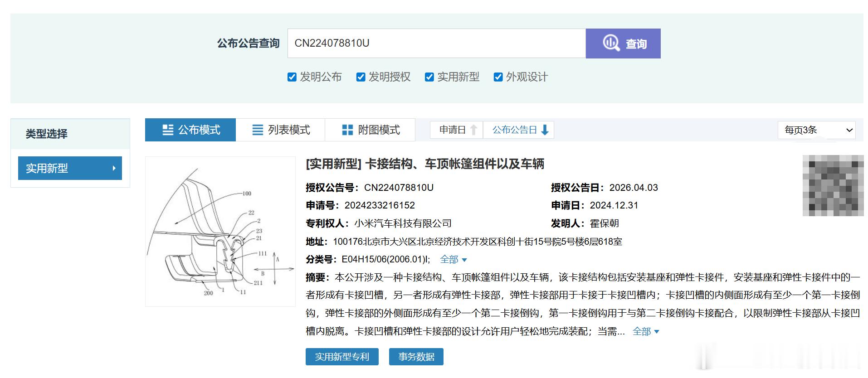Click the magnifier icon in query button
The width and height of the screenshot is (868, 378).
pos(611,43)
